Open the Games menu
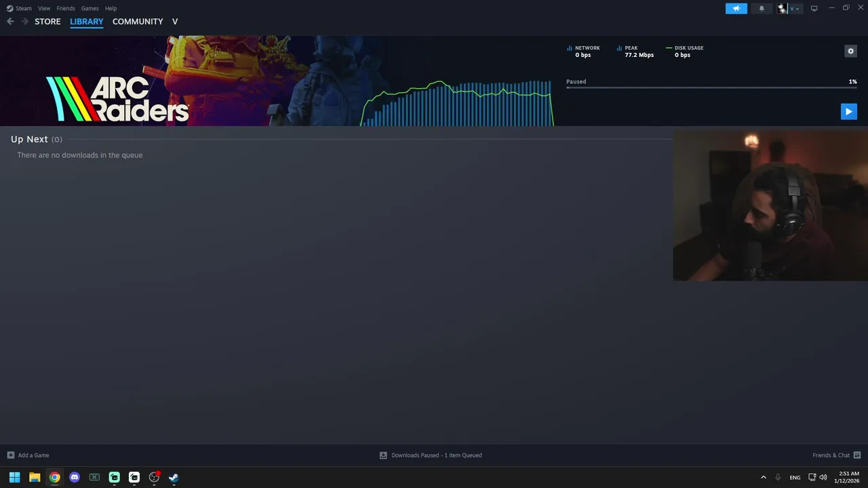 click(90, 8)
